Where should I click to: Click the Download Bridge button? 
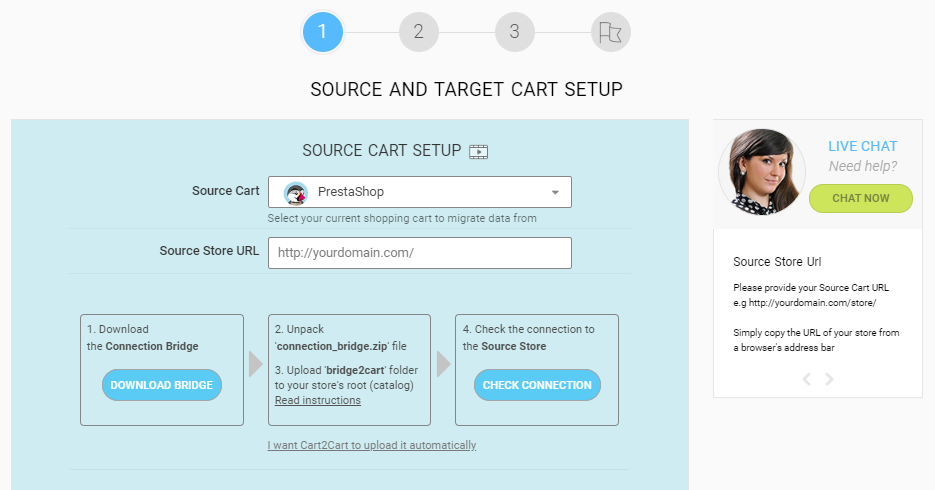tap(162, 385)
